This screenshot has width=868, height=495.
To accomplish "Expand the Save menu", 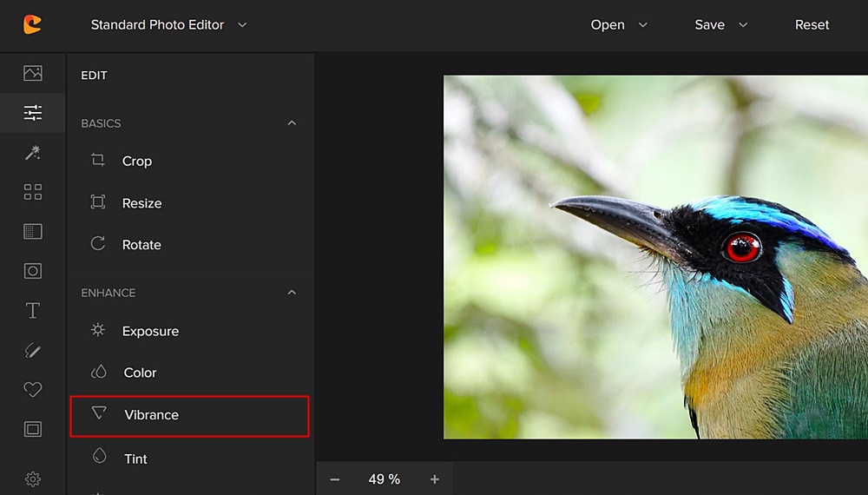I will [x=720, y=25].
